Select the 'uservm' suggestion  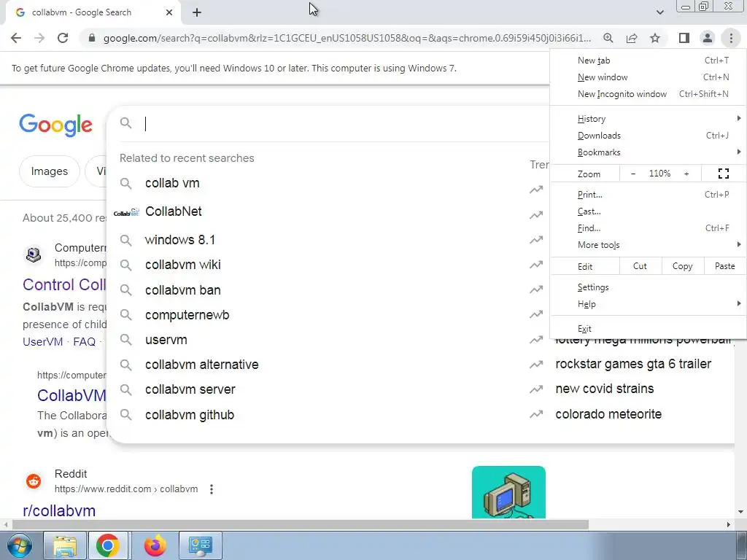166,340
